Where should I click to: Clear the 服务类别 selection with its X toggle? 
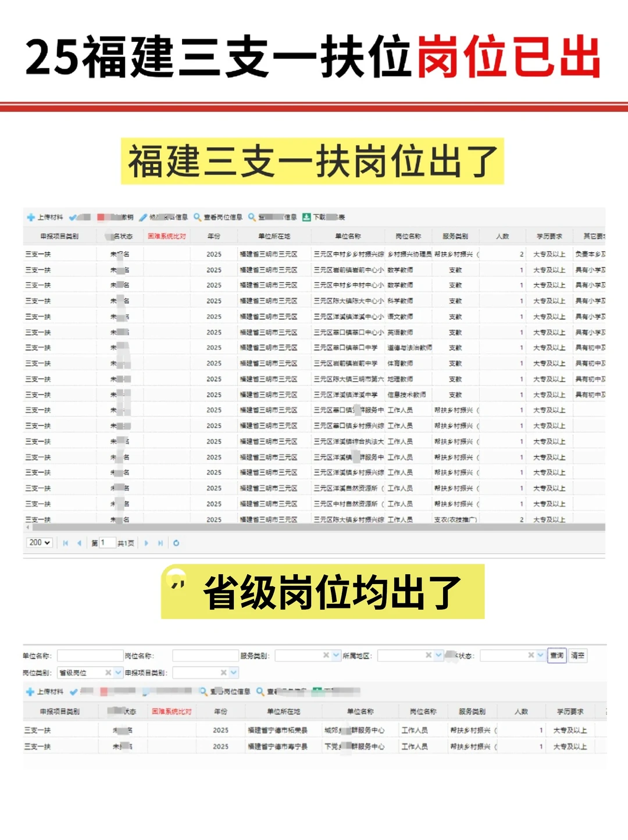point(326,655)
